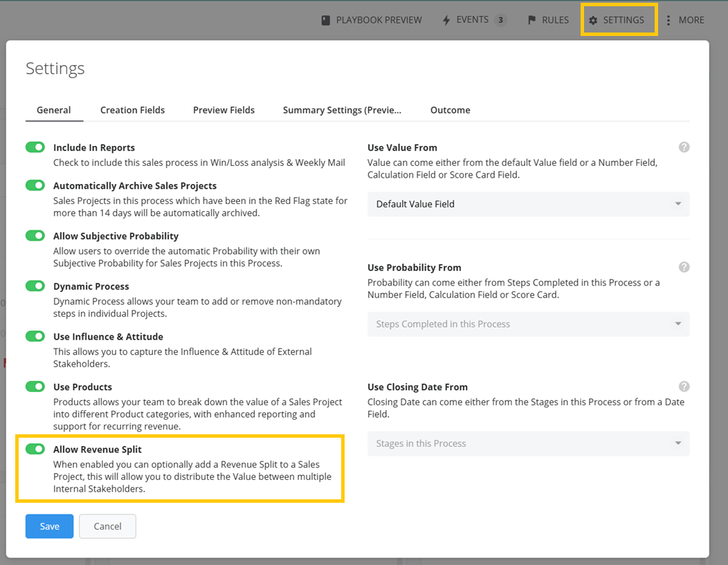Image resolution: width=728 pixels, height=565 pixels.
Task: Click the Events lightning bolt icon
Action: click(446, 20)
